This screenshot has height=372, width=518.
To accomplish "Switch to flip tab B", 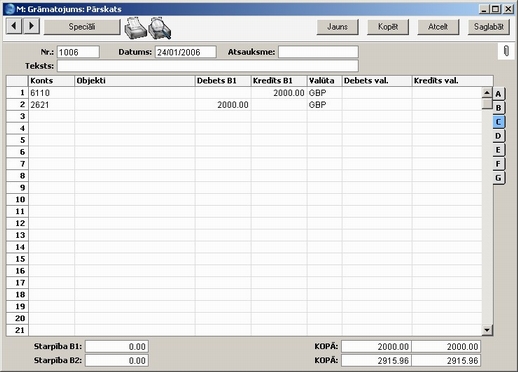I will click(499, 108).
